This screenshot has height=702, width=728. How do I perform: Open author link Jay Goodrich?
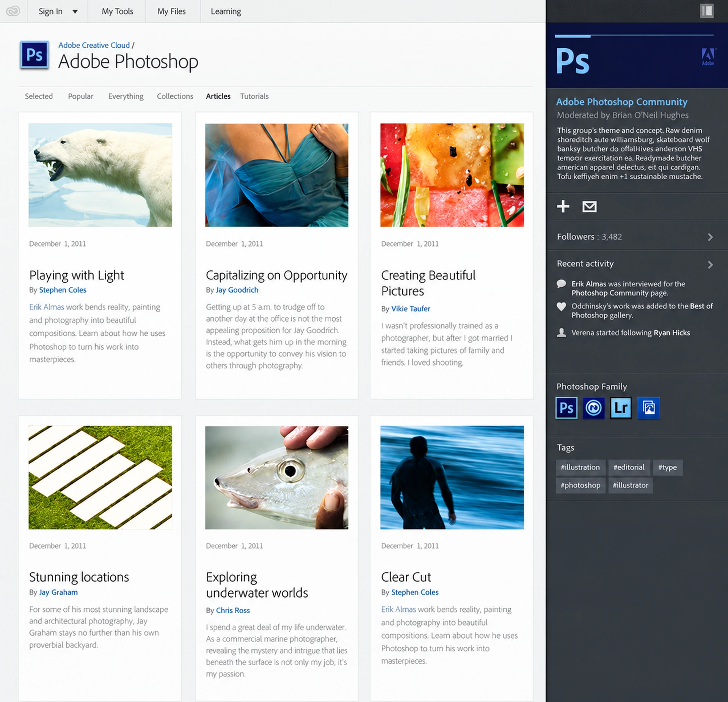click(237, 290)
